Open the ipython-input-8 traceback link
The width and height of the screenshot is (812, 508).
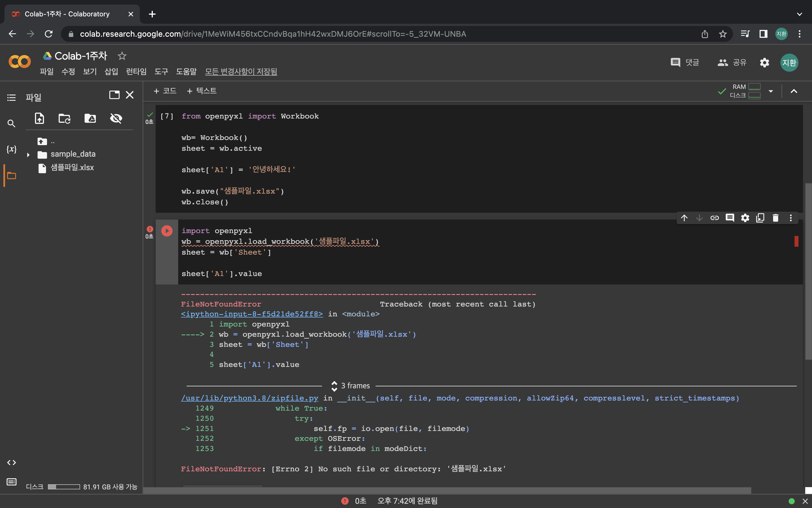252,314
